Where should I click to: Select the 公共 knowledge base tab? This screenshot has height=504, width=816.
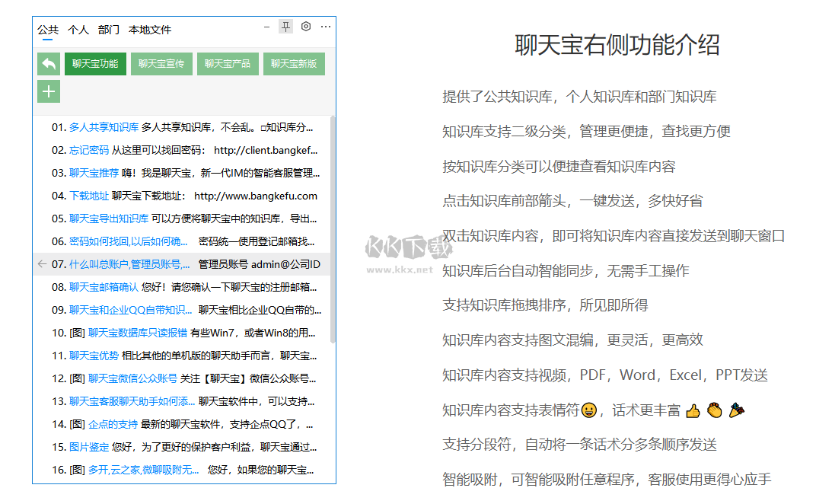pyautogui.click(x=47, y=30)
